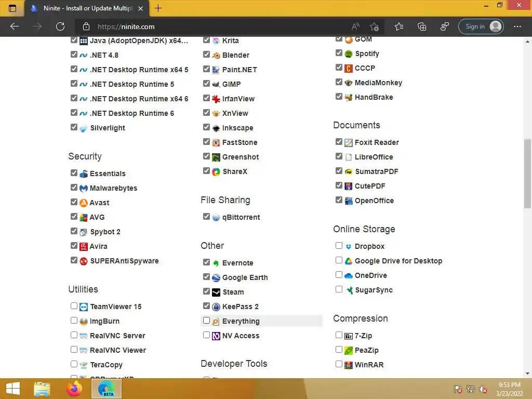Click the MediaMonkey label
Screen dimensions: 532x399
[x=378, y=83]
